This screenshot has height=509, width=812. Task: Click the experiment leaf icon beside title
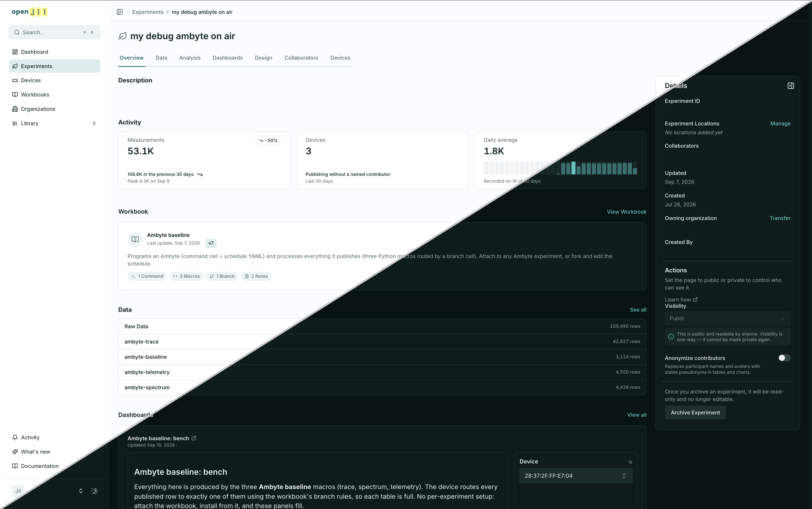pos(123,36)
